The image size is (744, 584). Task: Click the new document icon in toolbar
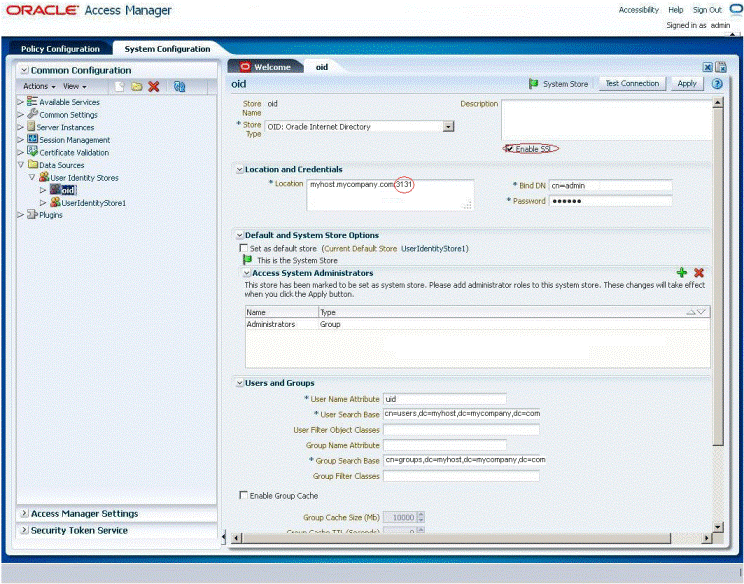pos(119,86)
